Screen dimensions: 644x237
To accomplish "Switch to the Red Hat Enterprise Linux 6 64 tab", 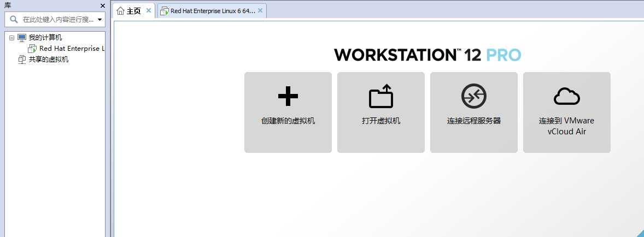I will (x=212, y=11).
